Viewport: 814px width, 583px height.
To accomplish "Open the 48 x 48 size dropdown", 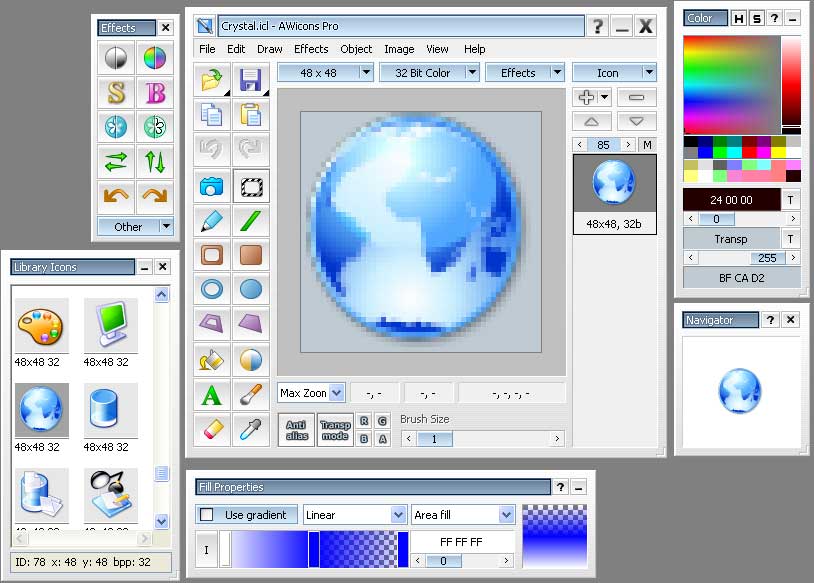I will pyautogui.click(x=367, y=72).
